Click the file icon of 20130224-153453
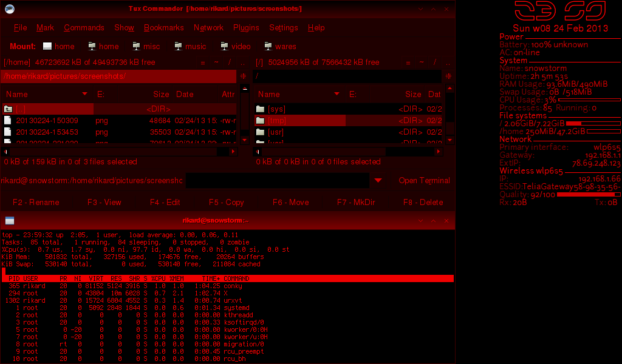Viewport: 622px width, 364px height. 7,132
